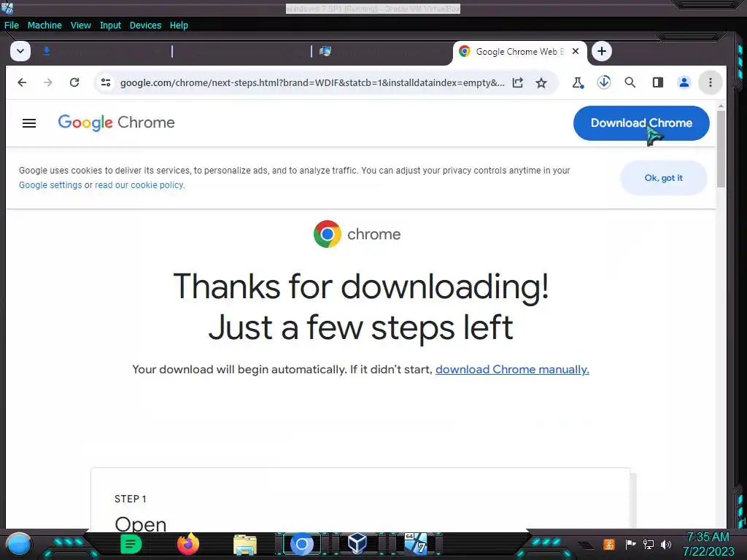The width and height of the screenshot is (747, 560).
Task: Open Chrome three-dot menu
Action: pyautogui.click(x=711, y=82)
